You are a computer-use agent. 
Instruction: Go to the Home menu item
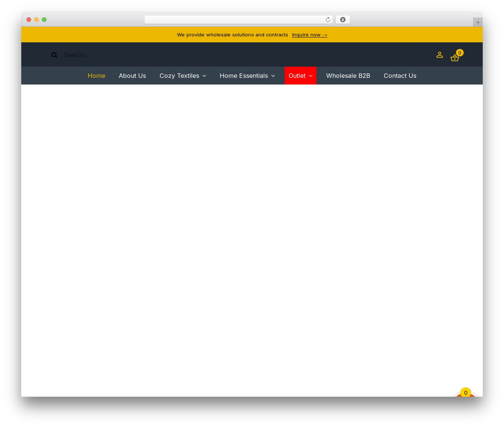point(96,76)
